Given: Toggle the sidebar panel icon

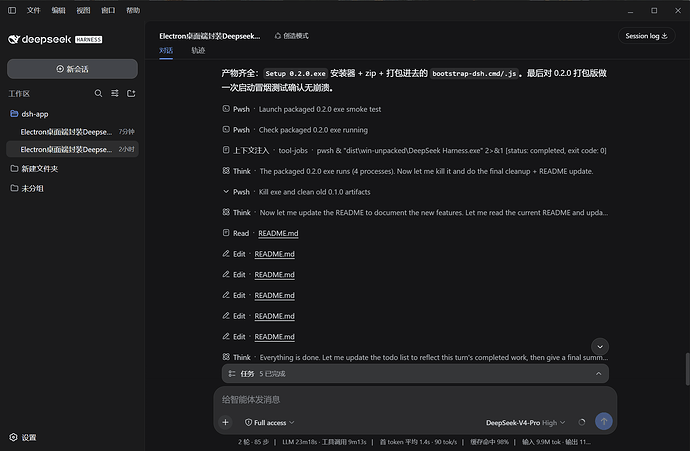Looking at the screenshot, I should coord(12,10).
